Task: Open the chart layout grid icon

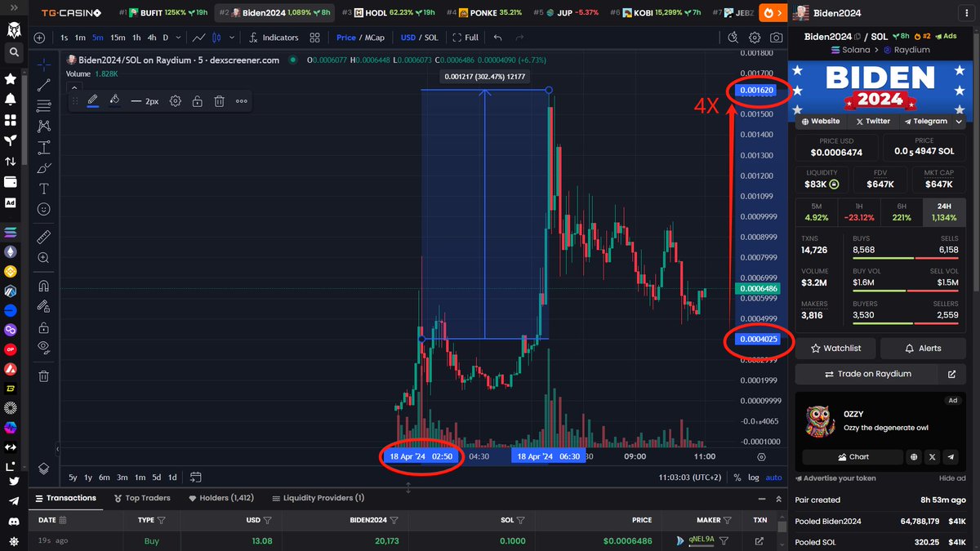Action: point(314,38)
